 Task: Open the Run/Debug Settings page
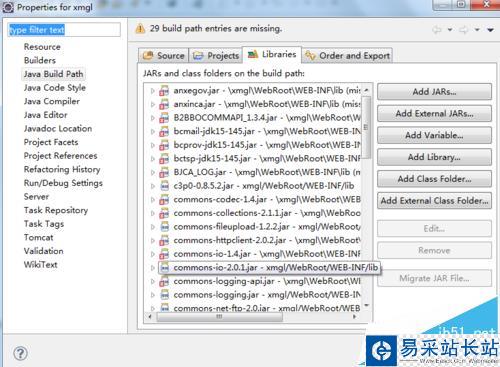63,183
